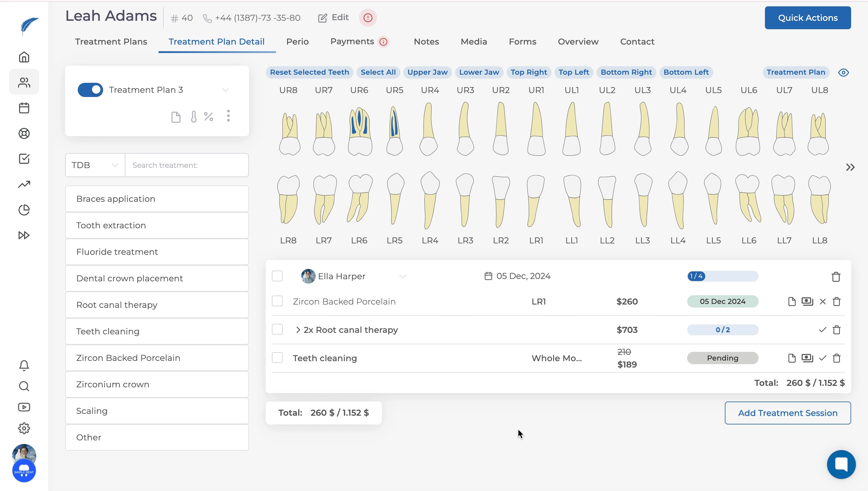Toggle the eye visibility icon near Treatment Plan
Image resolution: width=868 pixels, height=491 pixels.
pos(843,73)
